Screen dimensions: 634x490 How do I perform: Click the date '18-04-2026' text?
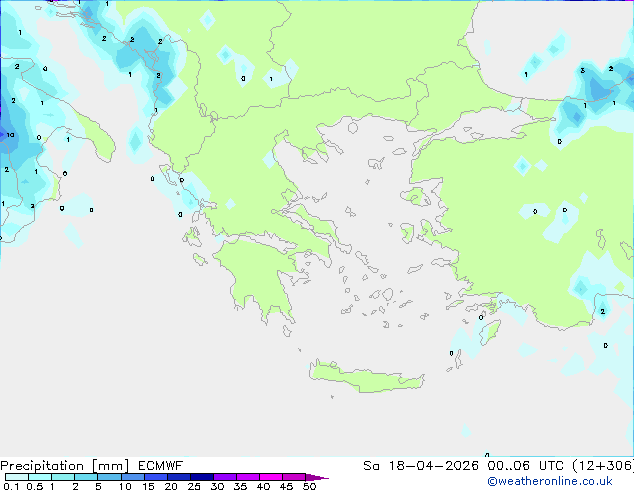433,466
